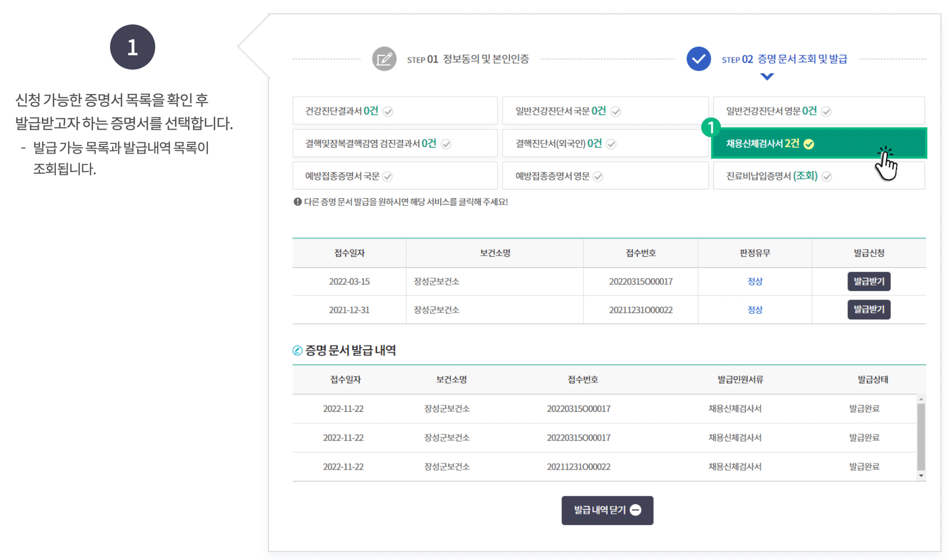
Task: Toggle the check mark on 결핵진단서(외국인) 0건
Action: (x=612, y=143)
